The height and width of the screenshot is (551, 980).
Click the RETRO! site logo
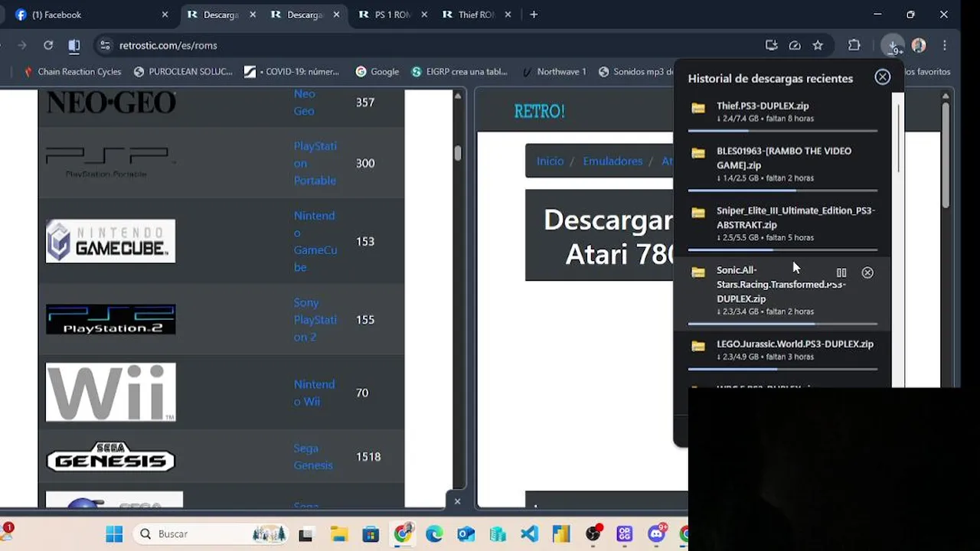click(x=540, y=111)
